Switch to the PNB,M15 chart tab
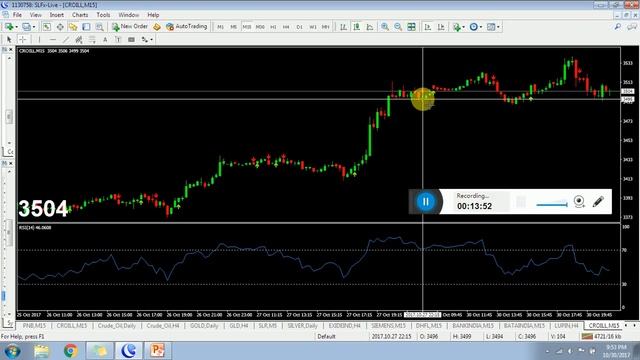 point(34,326)
